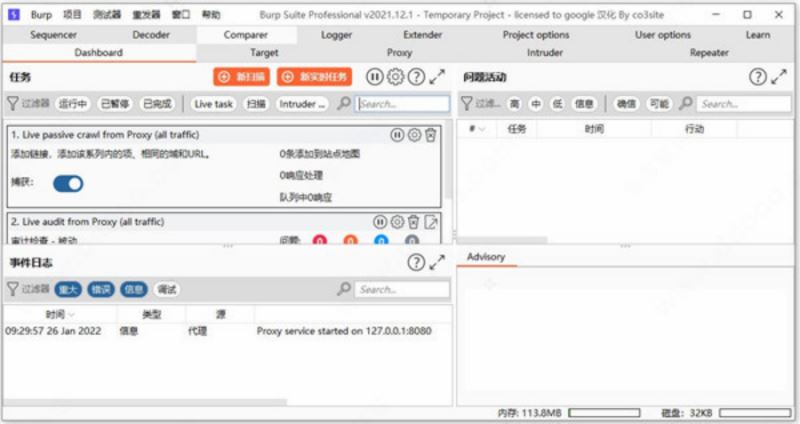Open help for the 问题活动 panel

tap(758, 77)
